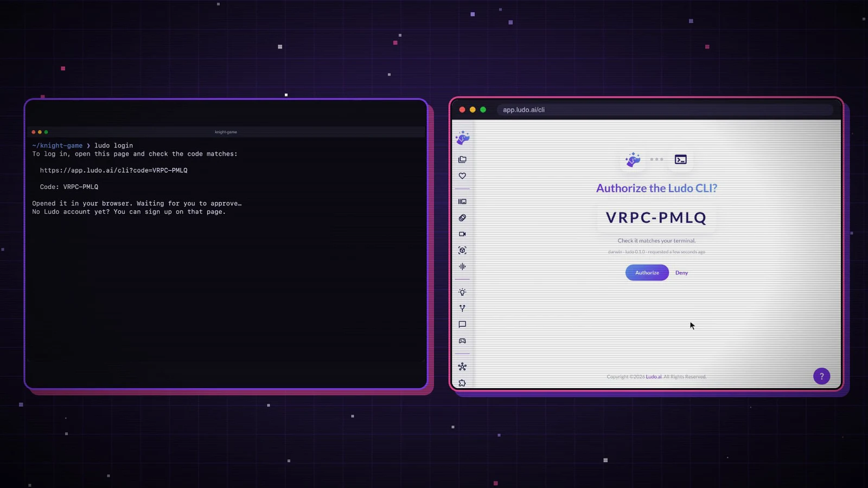
Task: Select the image library icon in sidebar
Action: tap(462, 202)
